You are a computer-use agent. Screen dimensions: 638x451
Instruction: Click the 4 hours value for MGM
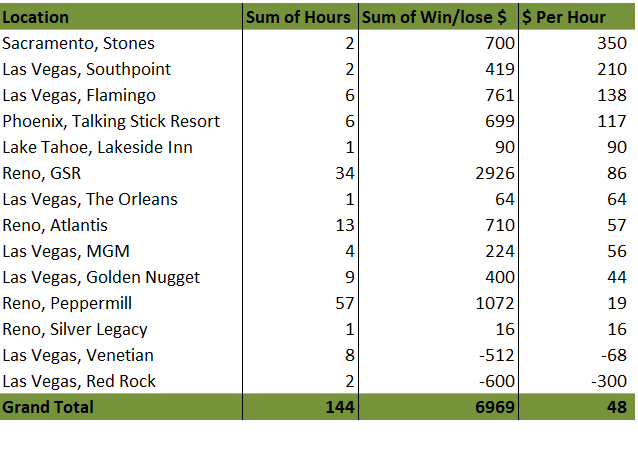pos(350,252)
